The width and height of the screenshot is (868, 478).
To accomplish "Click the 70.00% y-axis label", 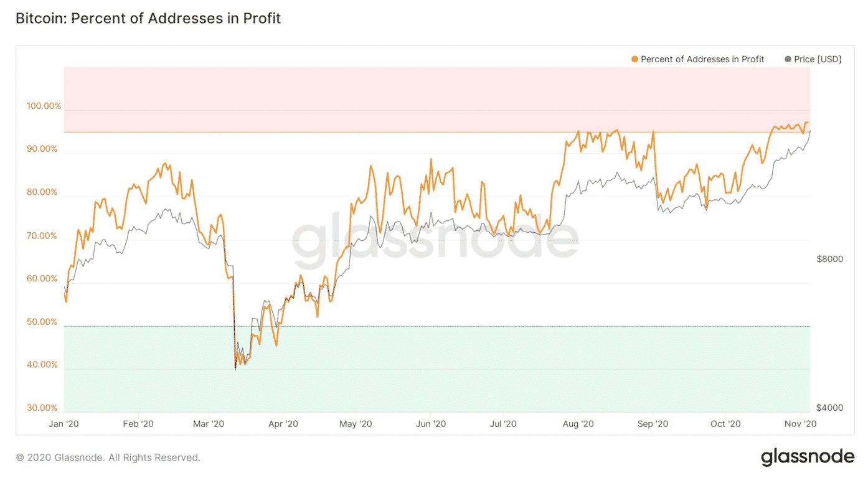I will point(42,237).
